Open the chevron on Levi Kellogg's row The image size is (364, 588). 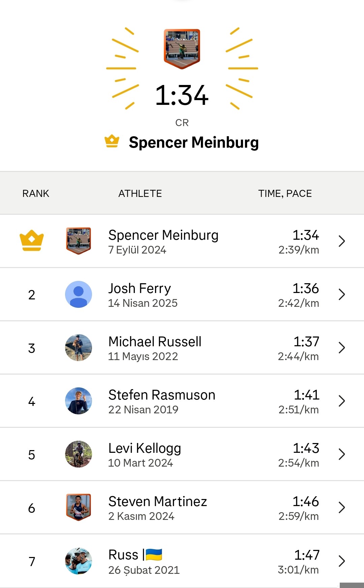coord(342,454)
